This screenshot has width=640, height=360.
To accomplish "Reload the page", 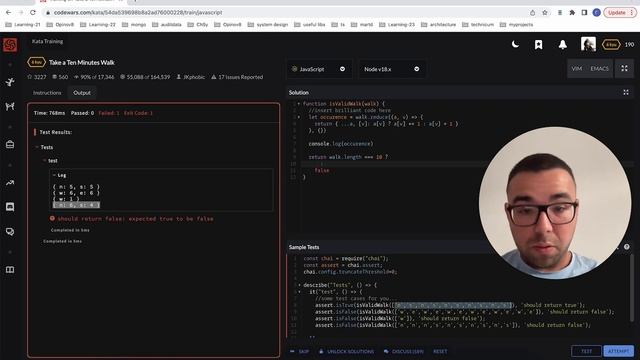I will coord(33,13).
